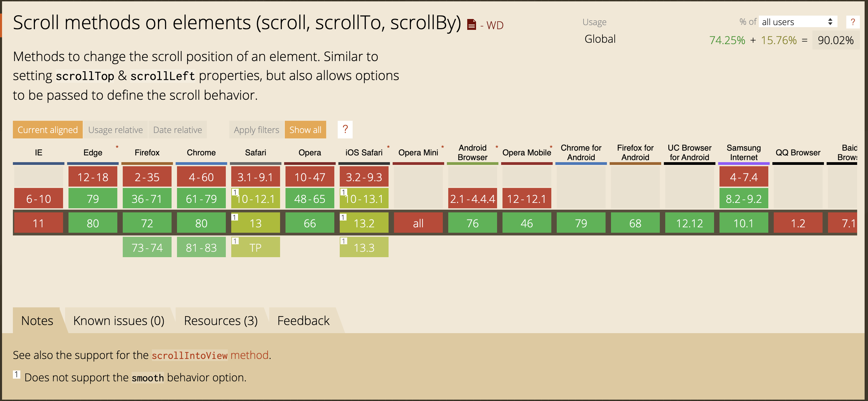Click the Chrome 80 green support cell
Image resolution: width=868 pixels, height=401 pixels.
201,223
